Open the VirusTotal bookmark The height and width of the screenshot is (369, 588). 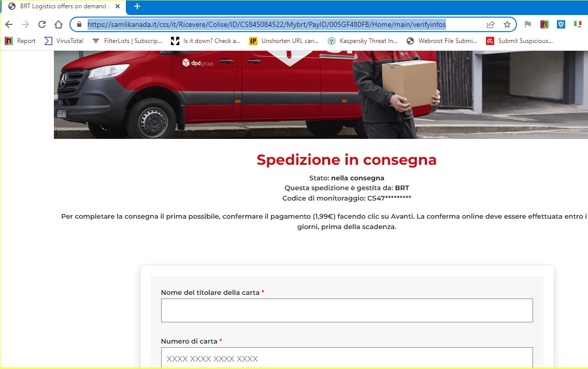coord(64,41)
